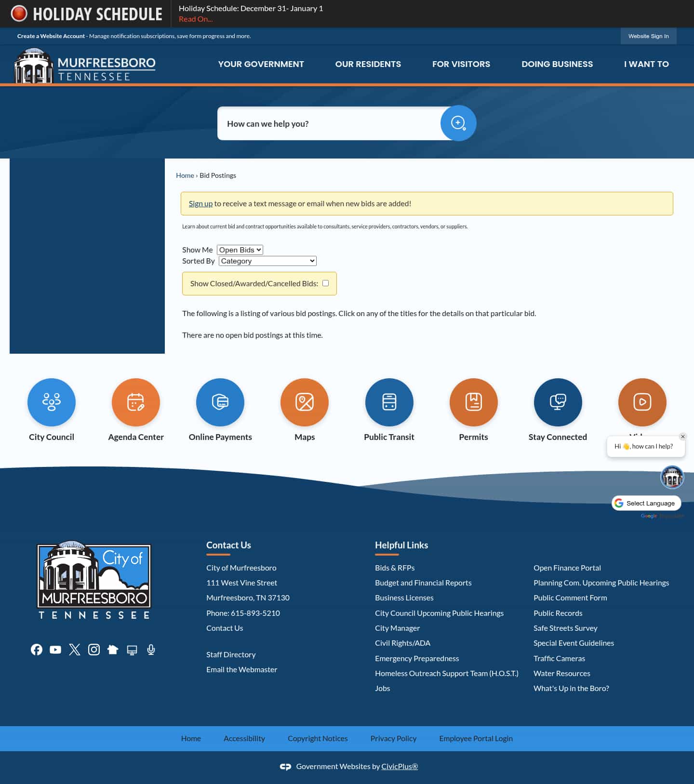Open the Your Government menu
The height and width of the screenshot is (784, 694).
tap(261, 64)
